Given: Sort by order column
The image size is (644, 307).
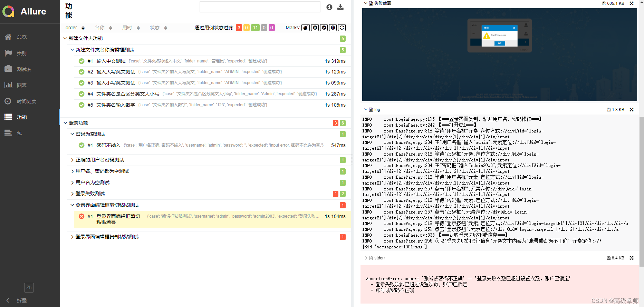Looking at the screenshot, I should [x=75, y=28].
